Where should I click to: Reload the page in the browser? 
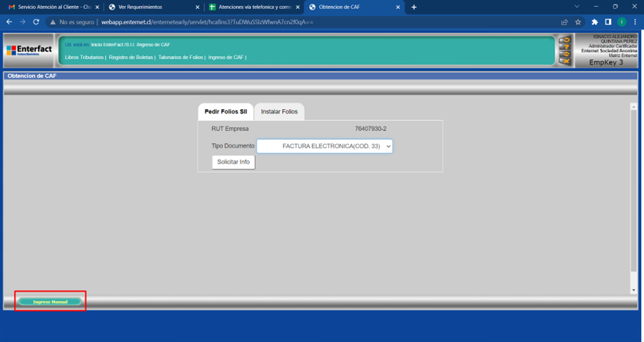[x=37, y=22]
